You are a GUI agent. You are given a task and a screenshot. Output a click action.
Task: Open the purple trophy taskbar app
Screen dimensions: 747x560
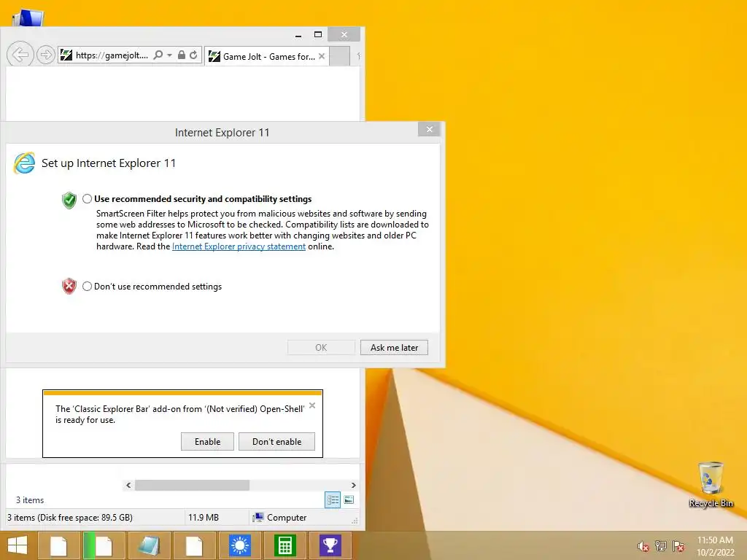[330, 545]
